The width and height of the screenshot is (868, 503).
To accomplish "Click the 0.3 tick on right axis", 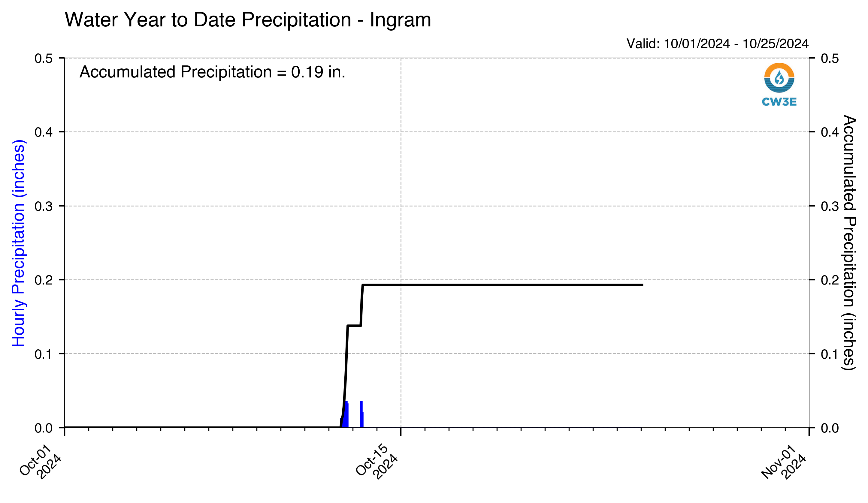I will [x=830, y=206].
